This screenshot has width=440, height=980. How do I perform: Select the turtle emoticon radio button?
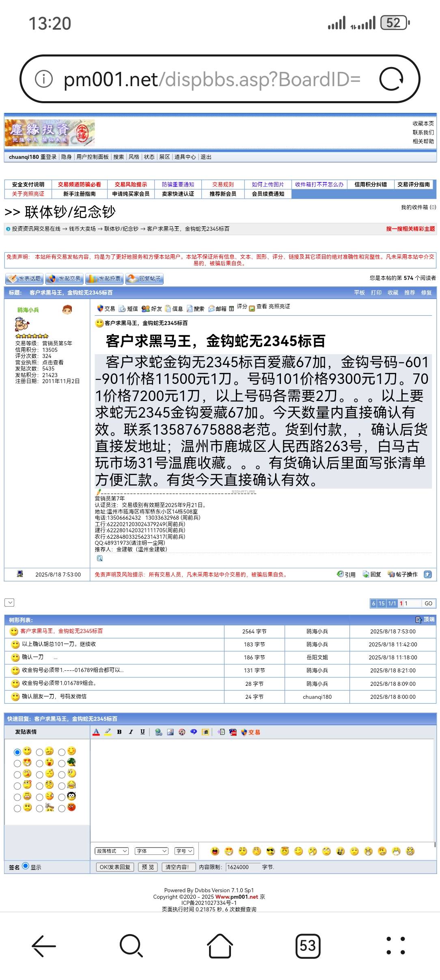point(62,763)
